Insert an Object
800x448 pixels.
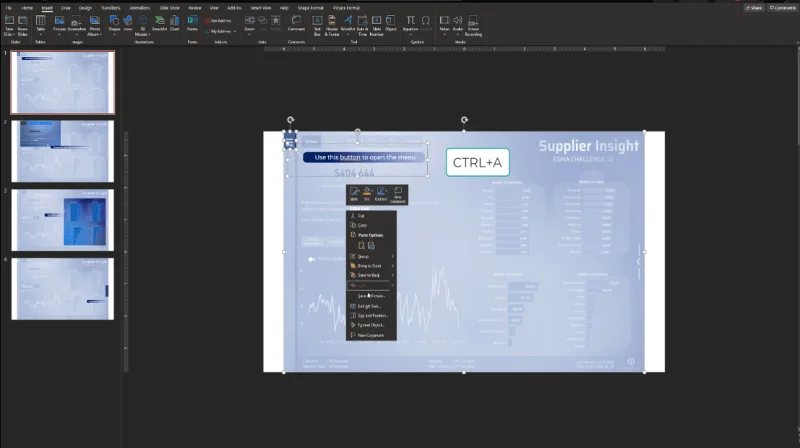click(391, 24)
